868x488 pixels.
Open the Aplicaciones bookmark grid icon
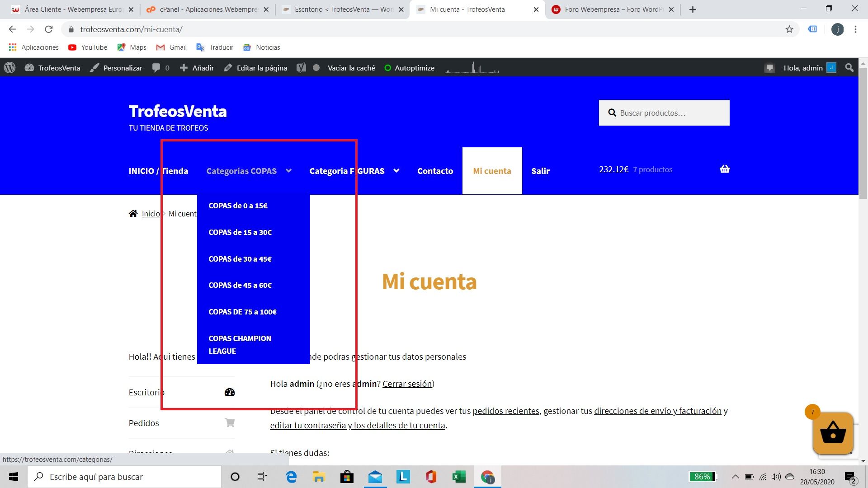[13, 47]
